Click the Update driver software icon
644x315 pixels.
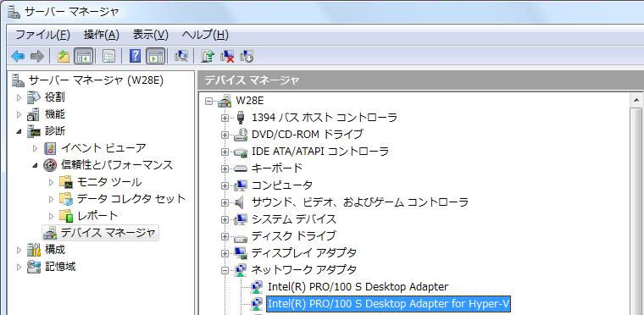tap(208, 56)
